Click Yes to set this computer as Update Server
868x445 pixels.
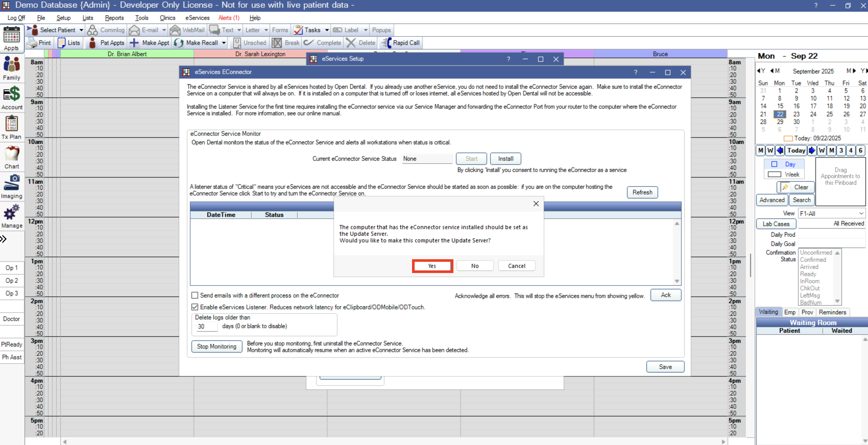pos(432,266)
